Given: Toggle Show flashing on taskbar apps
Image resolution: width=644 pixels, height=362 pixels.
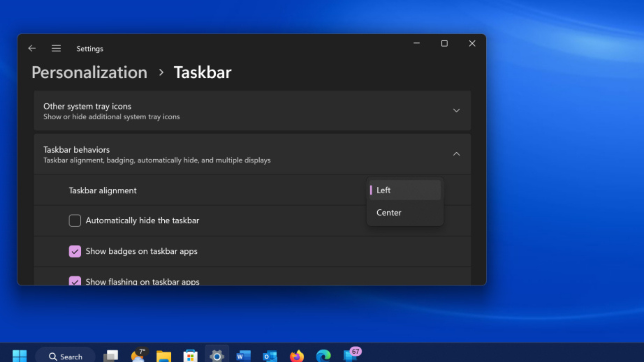Looking at the screenshot, I should point(75,281).
